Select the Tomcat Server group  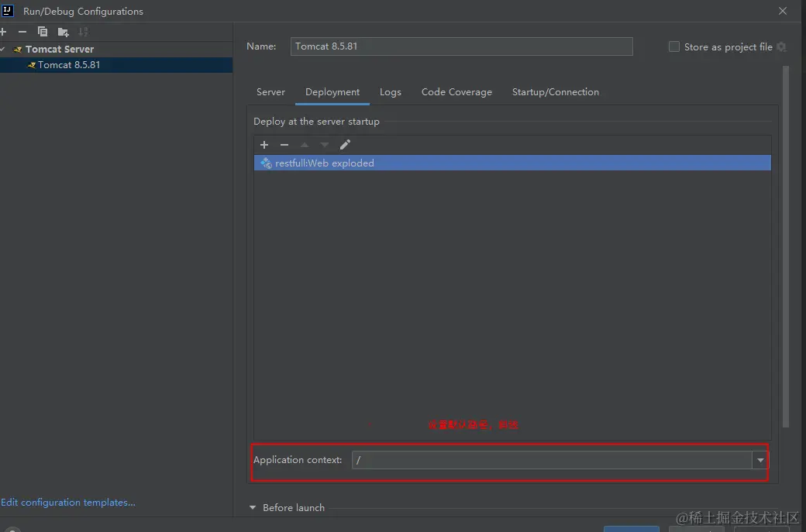tap(60, 50)
